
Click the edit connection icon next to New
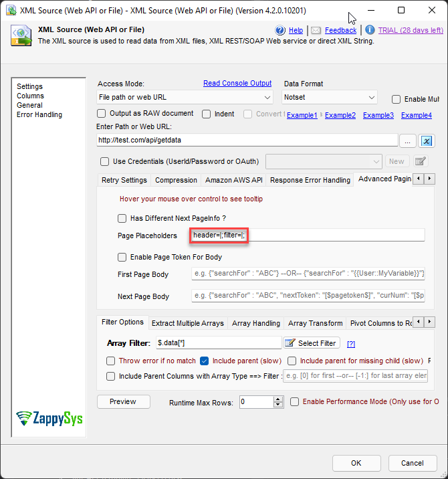420,161
